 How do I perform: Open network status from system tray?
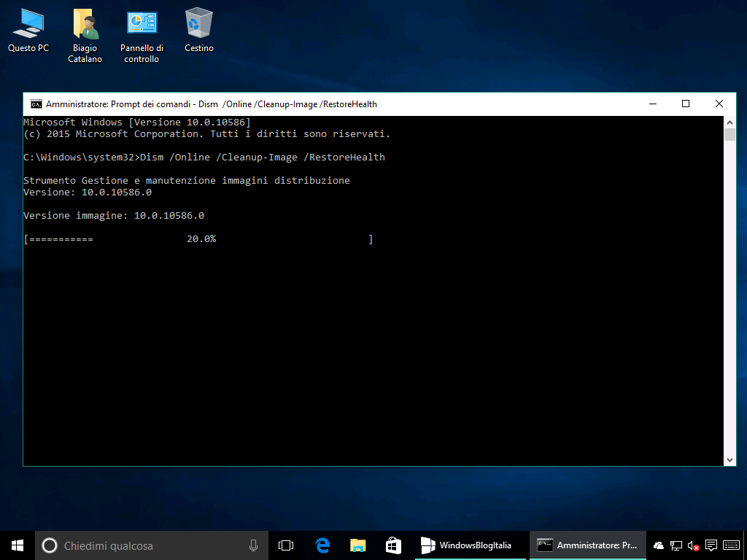(676, 545)
